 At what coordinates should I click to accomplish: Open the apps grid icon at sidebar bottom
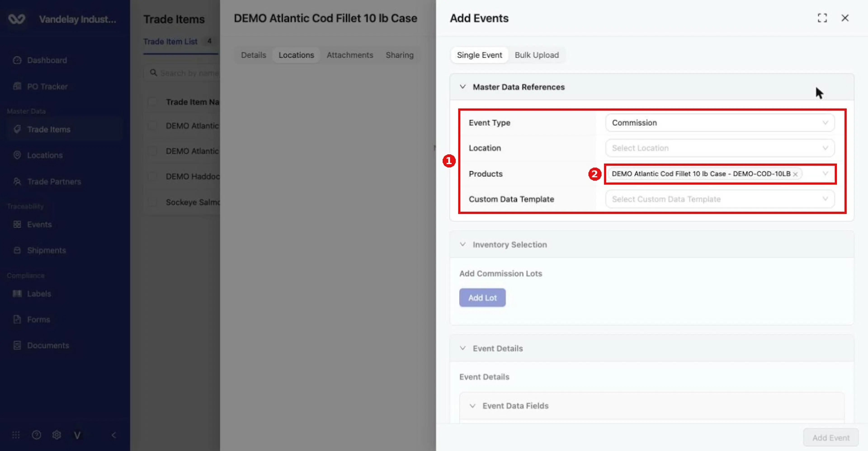(16, 435)
